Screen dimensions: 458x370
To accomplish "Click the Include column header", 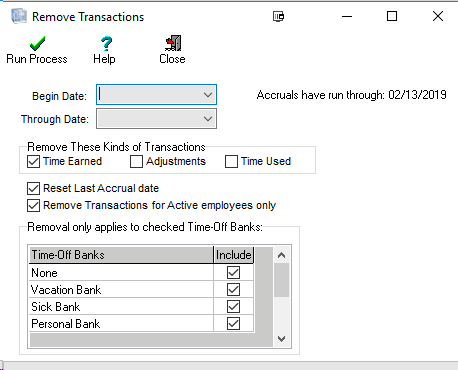I will click(x=234, y=255).
